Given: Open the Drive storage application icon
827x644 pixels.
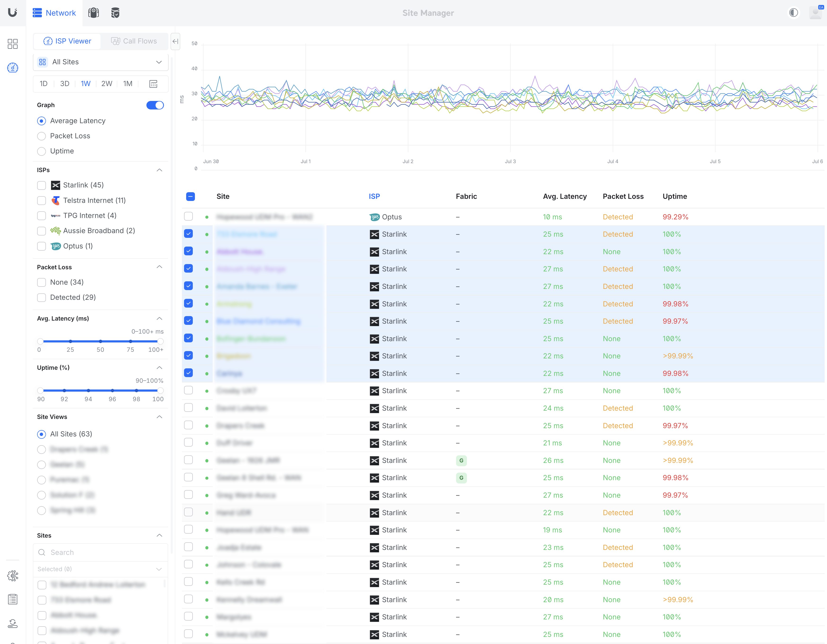Looking at the screenshot, I should point(115,13).
